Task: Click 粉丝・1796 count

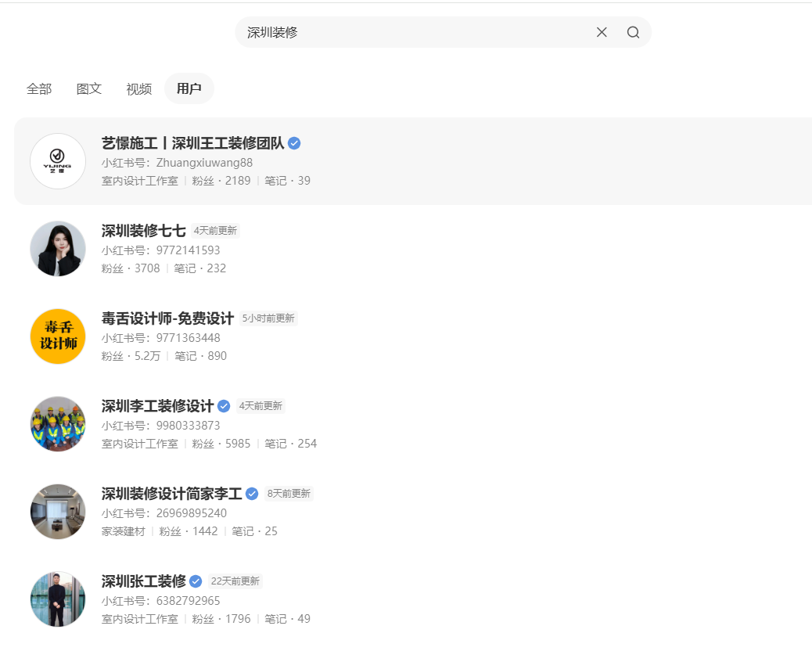Action: coord(221,619)
